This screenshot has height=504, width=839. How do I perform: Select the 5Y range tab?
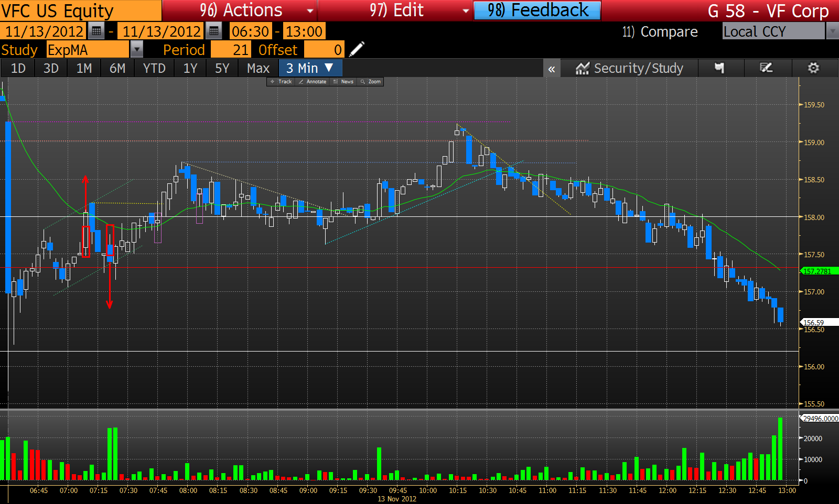tap(222, 68)
